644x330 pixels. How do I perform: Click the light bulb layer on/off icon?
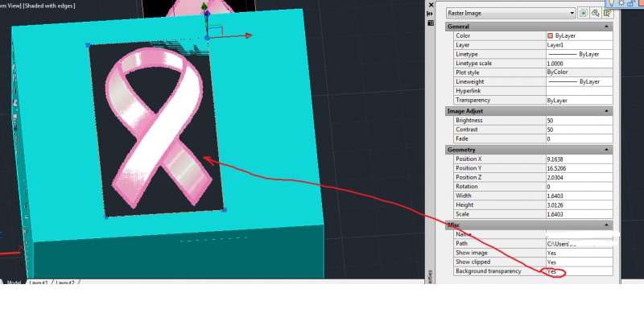612,2
